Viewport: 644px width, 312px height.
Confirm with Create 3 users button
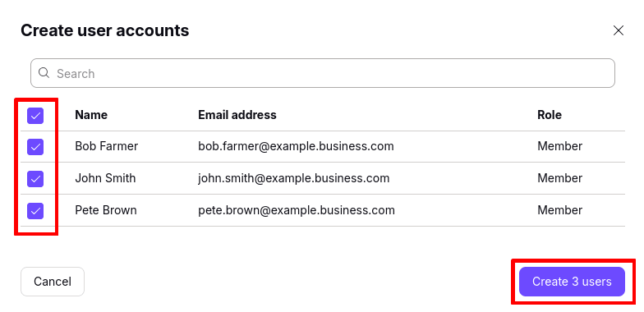pyautogui.click(x=572, y=282)
